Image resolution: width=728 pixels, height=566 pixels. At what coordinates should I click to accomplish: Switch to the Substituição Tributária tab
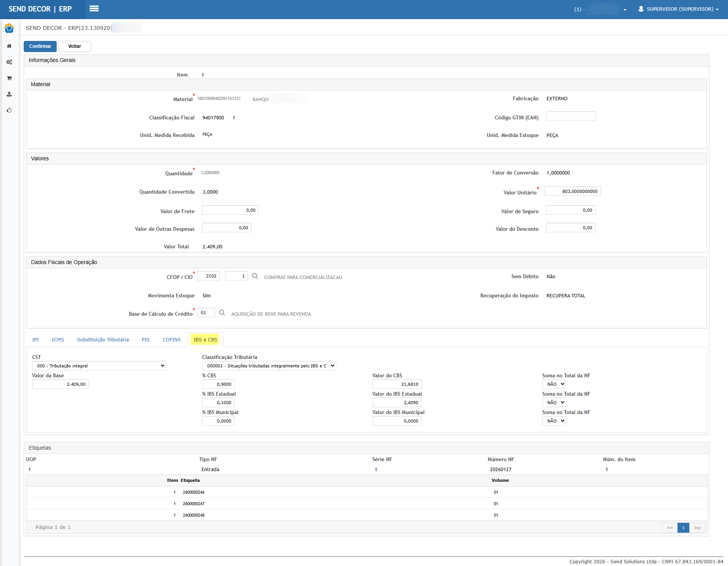tap(103, 340)
